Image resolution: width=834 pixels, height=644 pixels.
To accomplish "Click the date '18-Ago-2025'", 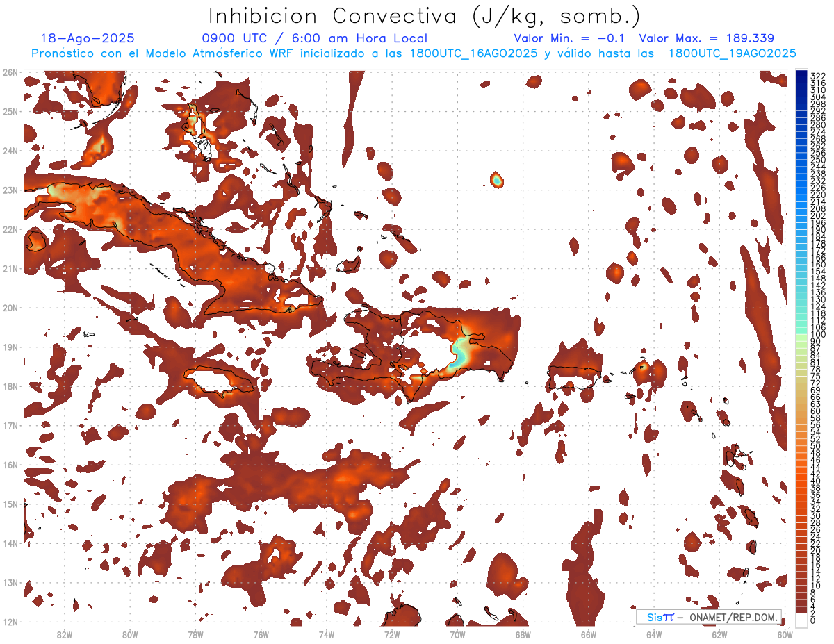I will pos(88,39).
